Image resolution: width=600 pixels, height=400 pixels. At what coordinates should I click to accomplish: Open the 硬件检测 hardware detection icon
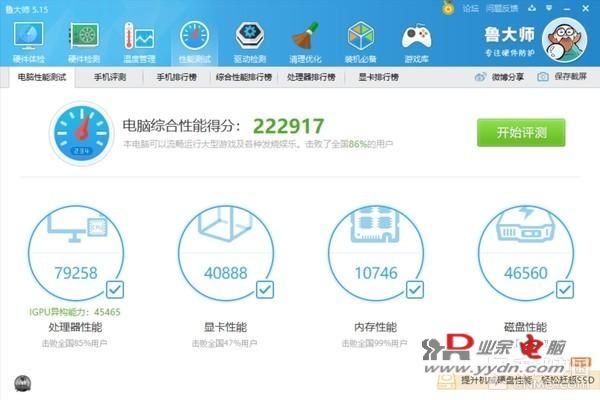pos(84,42)
